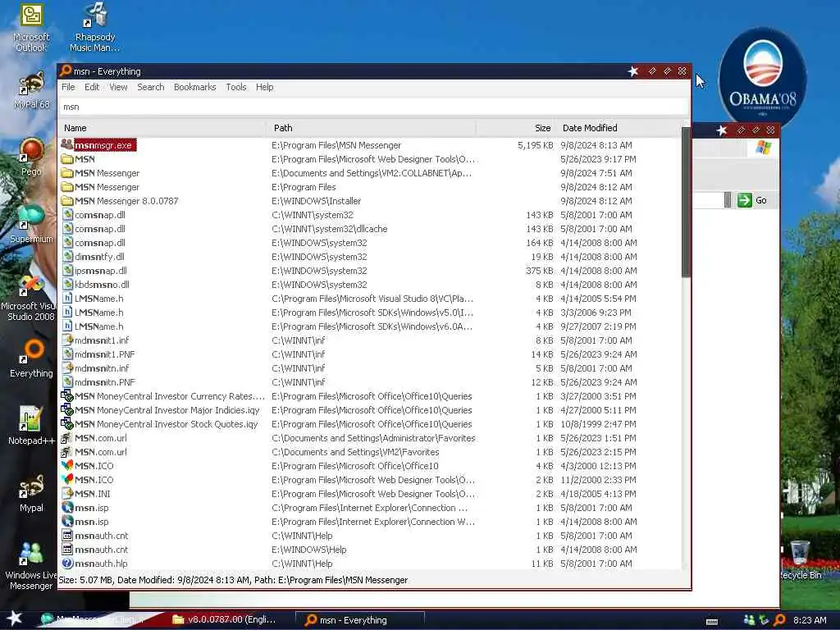The height and width of the screenshot is (630, 840).
Task: Select msn.isp in C:\Program Files
Action: point(370,507)
